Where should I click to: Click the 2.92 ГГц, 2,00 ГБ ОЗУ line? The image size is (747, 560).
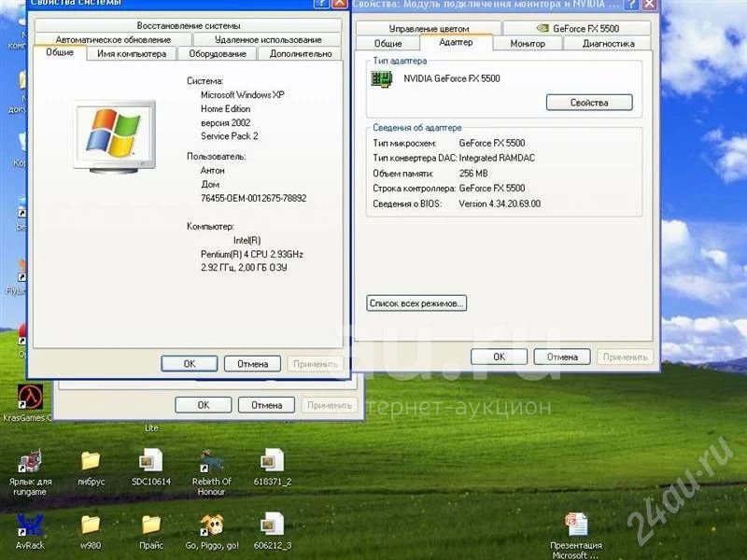[x=244, y=268]
